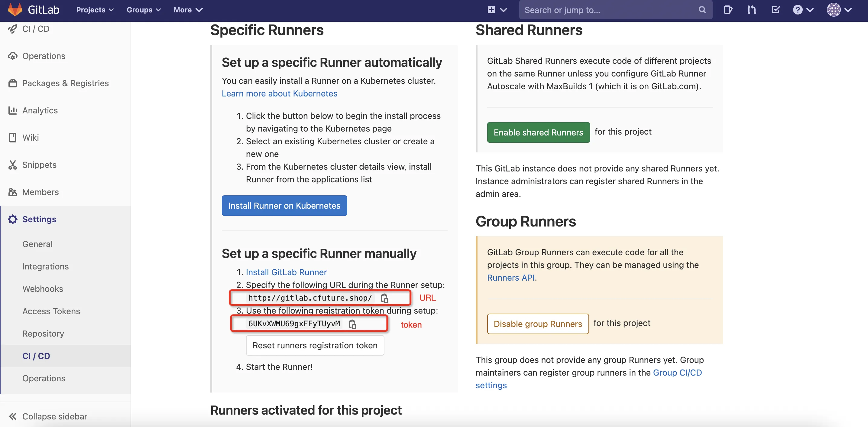Image resolution: width=868 pixels, height=427 pixels.
Task: Open the help question mark icon
Action: [x=797, y=10]
